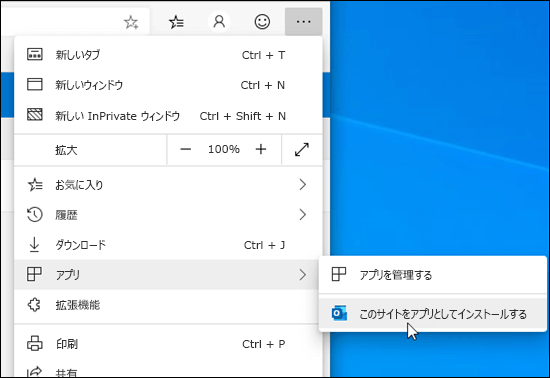This screenshot has height=378, width=550.
Task: Expand the 履歴 chevron arrow
Action: point(303,215)
